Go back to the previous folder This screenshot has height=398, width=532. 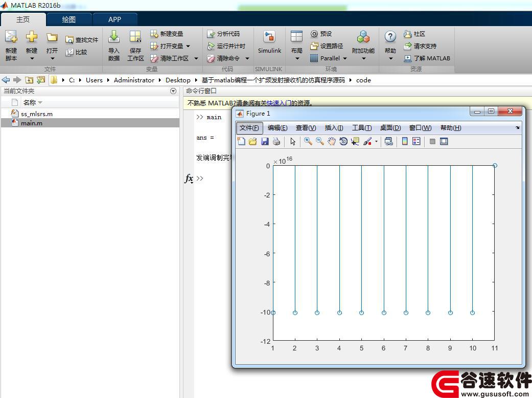point(6,80)
